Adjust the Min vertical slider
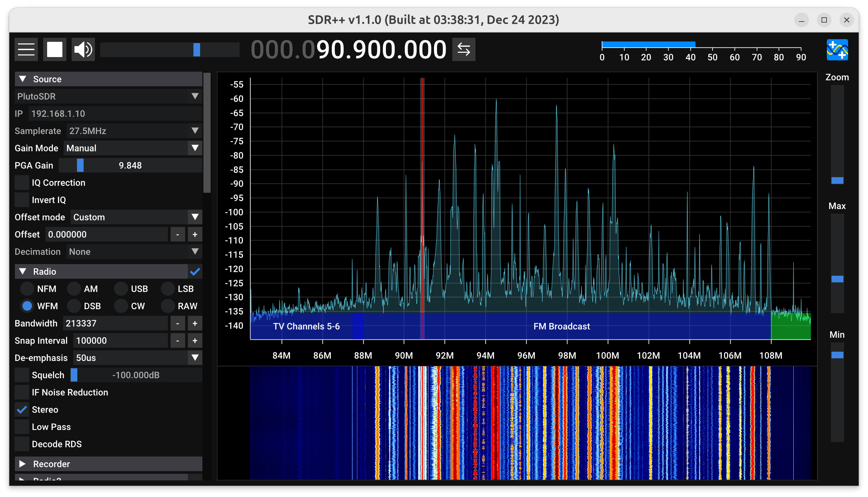 (836, 392)
